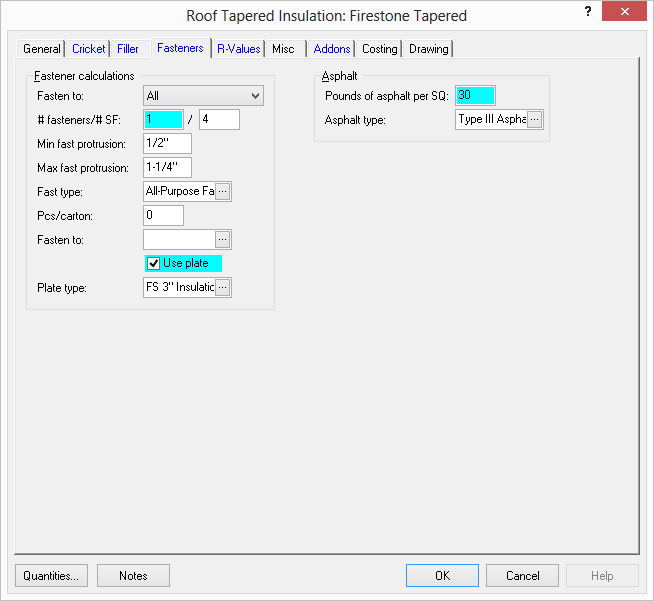The width and height of the screenshot is (654, 601).
Task: Switch to the Drawing tab
Action: point(428,49)
